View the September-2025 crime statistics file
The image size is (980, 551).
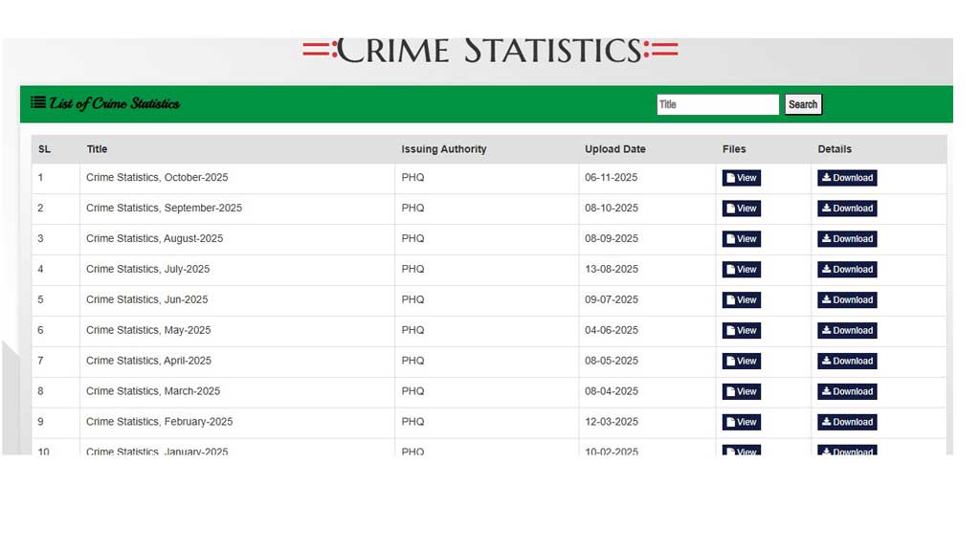[x=741, y=209]
